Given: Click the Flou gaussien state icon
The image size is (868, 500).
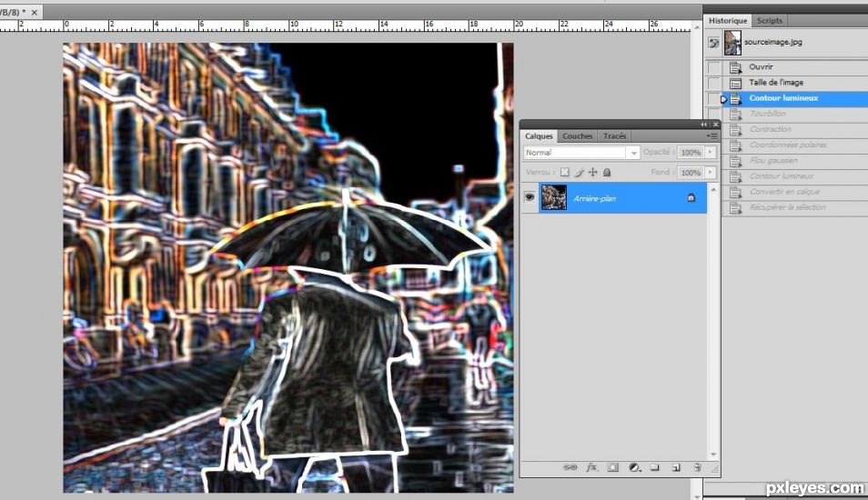Looking at the screenshot, I should tap(735, 162).
